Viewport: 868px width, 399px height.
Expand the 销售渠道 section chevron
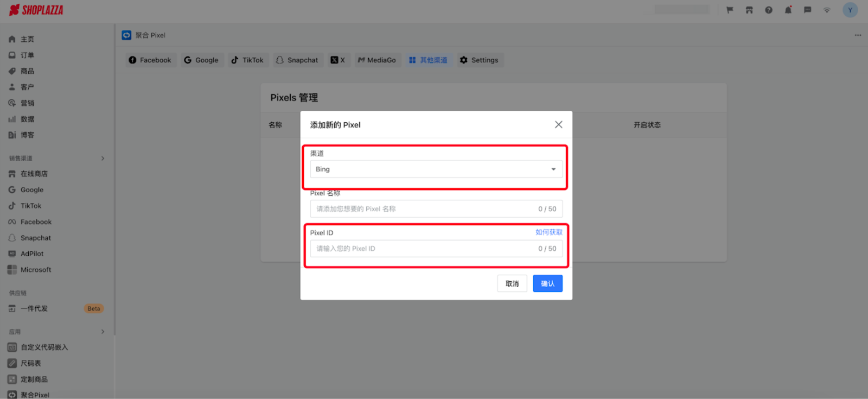tap(103, 159)
